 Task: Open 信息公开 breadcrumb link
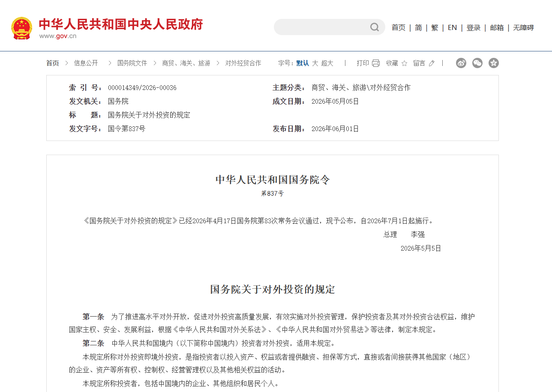pyautogui.click(x=86, y=63)
